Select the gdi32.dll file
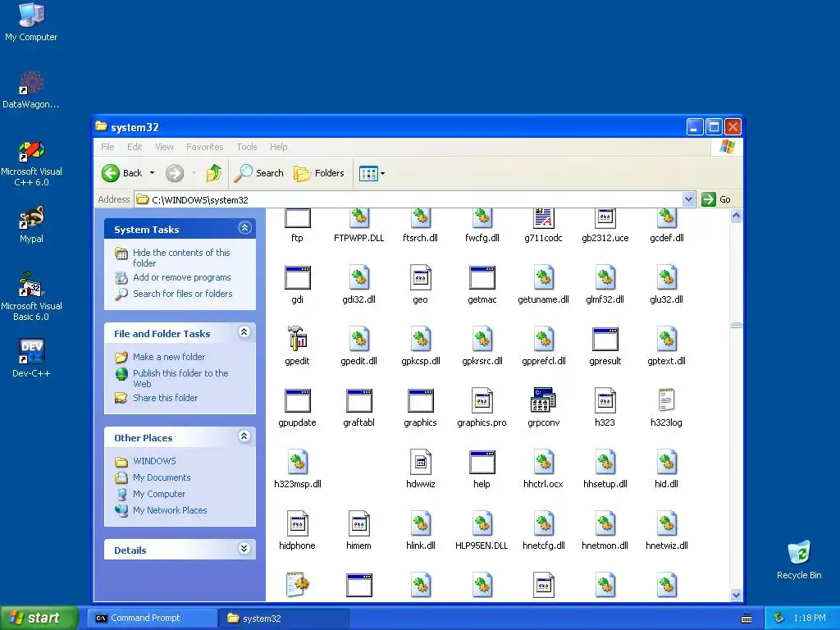 [359, 278]
